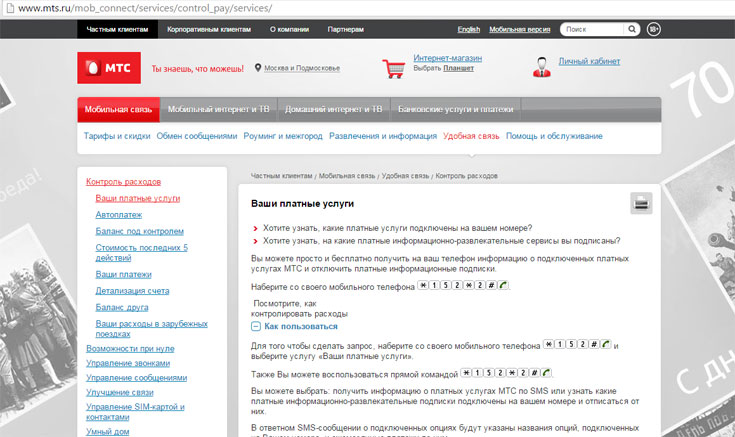Image resolution: width=735 pixels, height=437 pixels.
Task: Open the Интернет-магазин link
Action: click(448, 58)
